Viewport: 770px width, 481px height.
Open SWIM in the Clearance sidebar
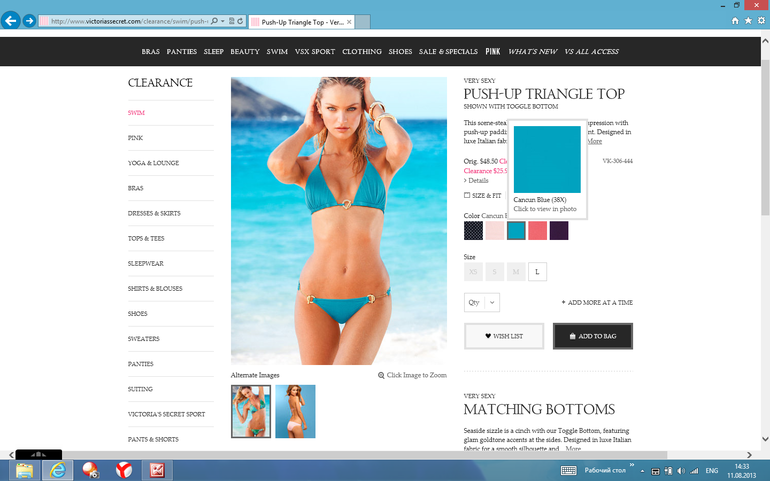click(x=136, y=113)
